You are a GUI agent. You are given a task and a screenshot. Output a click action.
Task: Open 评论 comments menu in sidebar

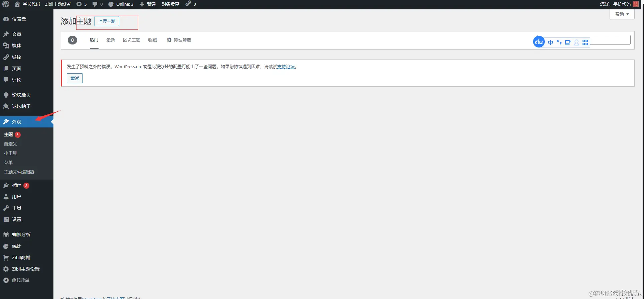[x=27, y=80]
